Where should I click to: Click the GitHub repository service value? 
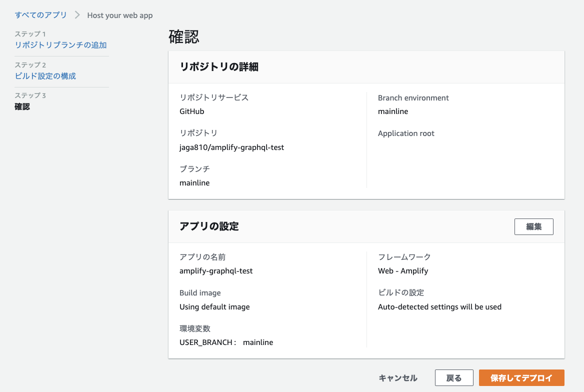[192, 111]
